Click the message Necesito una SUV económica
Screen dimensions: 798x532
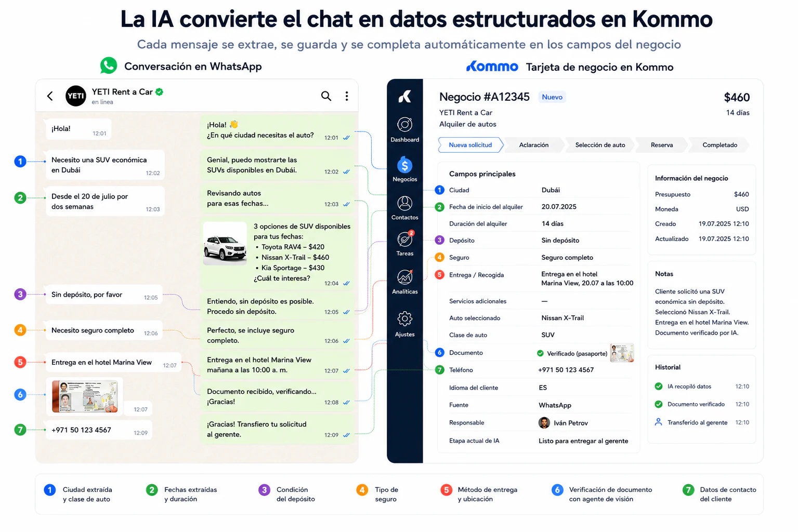pos(105,165)
